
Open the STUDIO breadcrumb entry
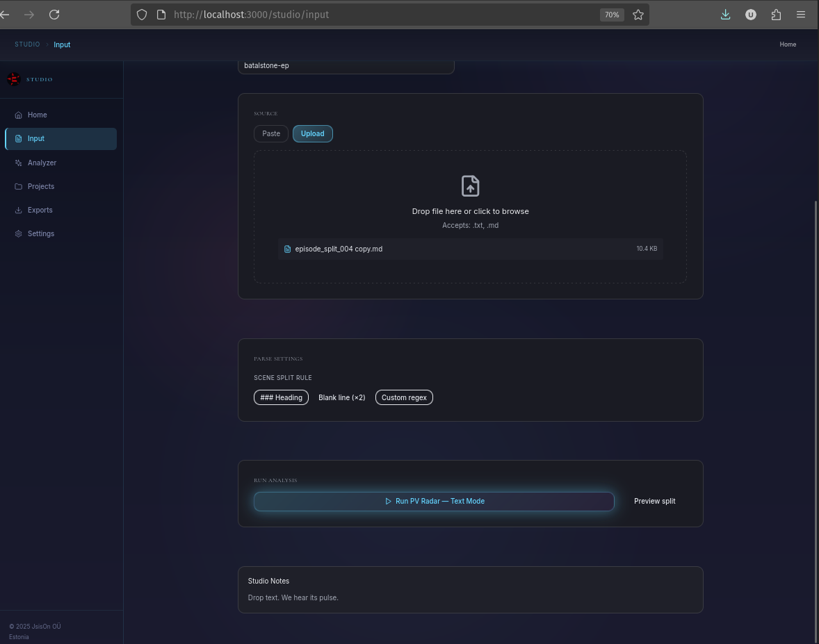click(27, 44)
